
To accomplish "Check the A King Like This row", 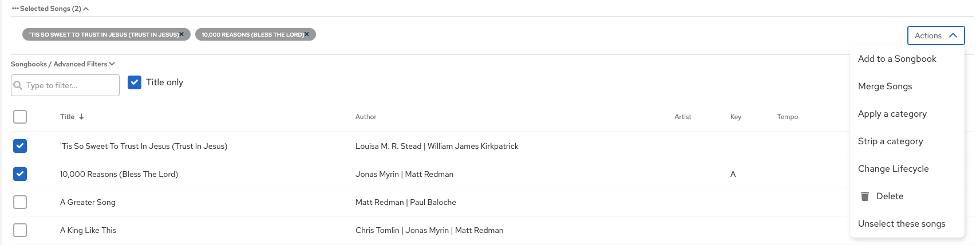I will [20, 230].
